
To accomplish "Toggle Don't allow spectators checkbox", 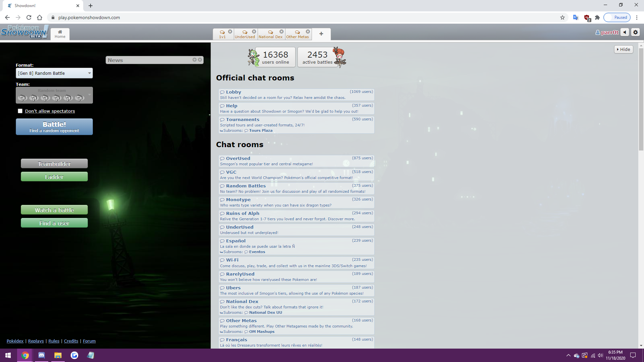I will (20, 111).
